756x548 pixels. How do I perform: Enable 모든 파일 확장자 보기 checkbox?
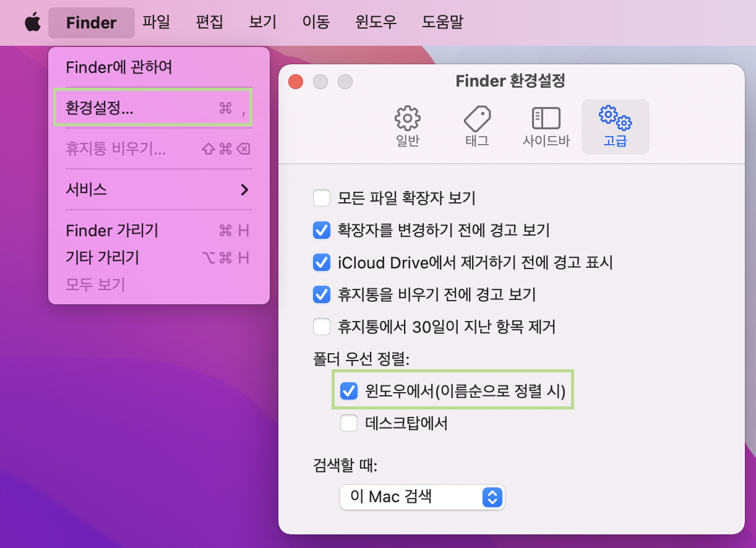click(x=322, y=199)
